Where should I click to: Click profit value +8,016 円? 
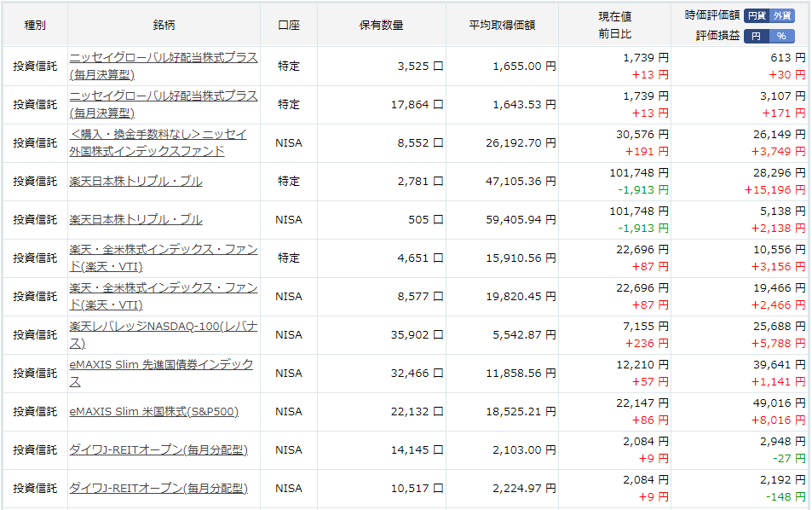point(778,420)
